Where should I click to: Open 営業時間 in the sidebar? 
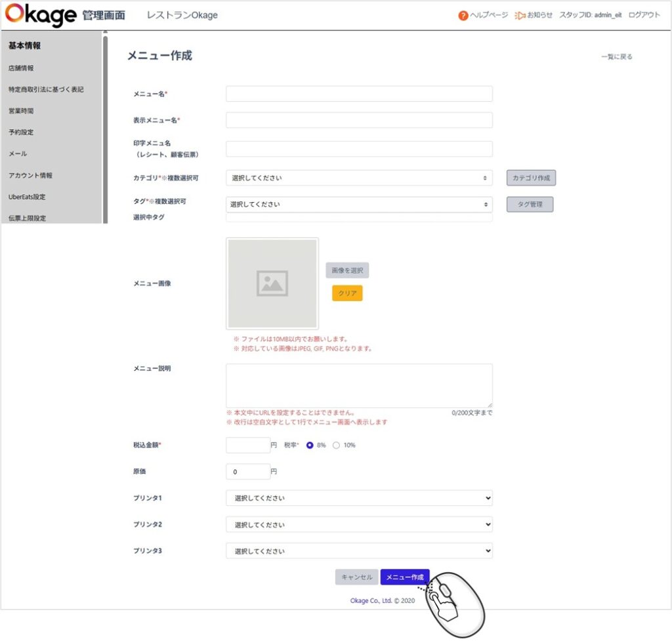(21, 111)
